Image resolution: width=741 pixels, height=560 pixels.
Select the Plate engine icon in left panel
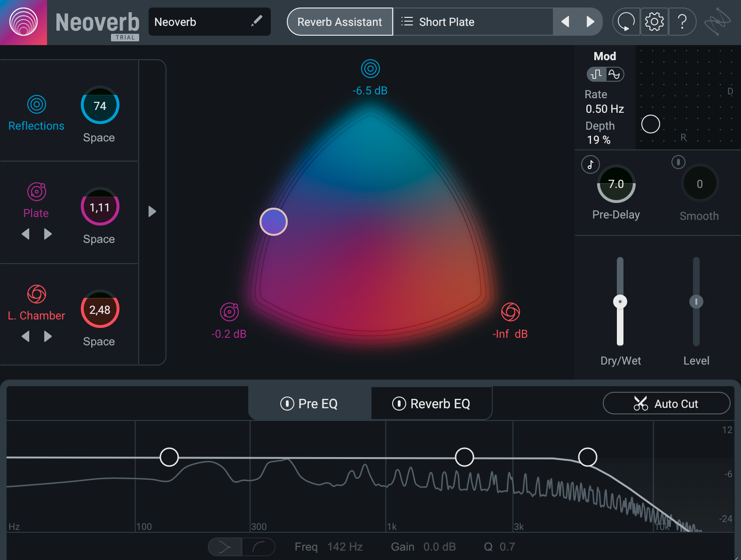[37, 191]
